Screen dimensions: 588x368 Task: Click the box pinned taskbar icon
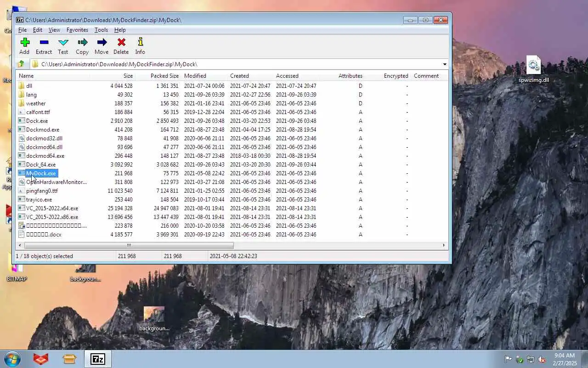pyautogui.click(x=69, y=359)
